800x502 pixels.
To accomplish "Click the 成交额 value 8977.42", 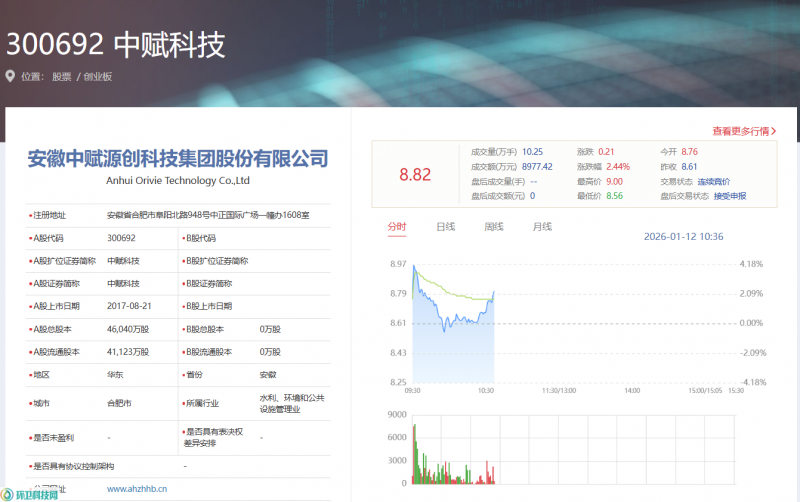I will point(537,166).
